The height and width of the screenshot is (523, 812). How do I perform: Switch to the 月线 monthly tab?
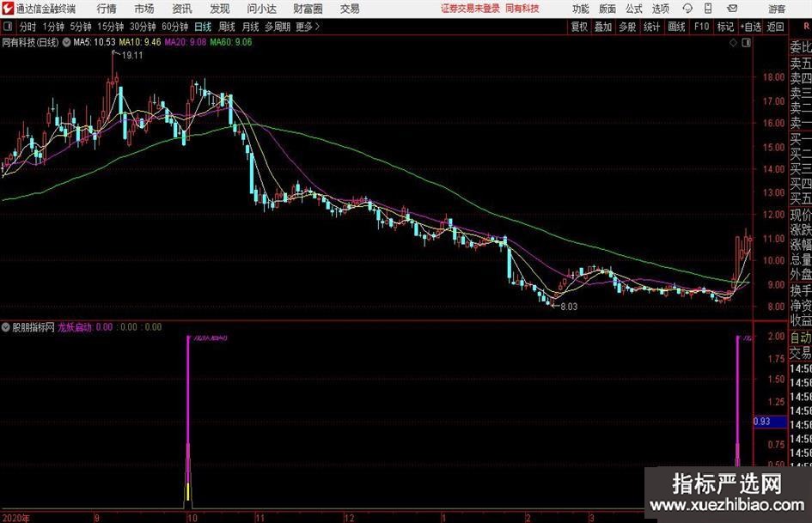click(250, 27)
